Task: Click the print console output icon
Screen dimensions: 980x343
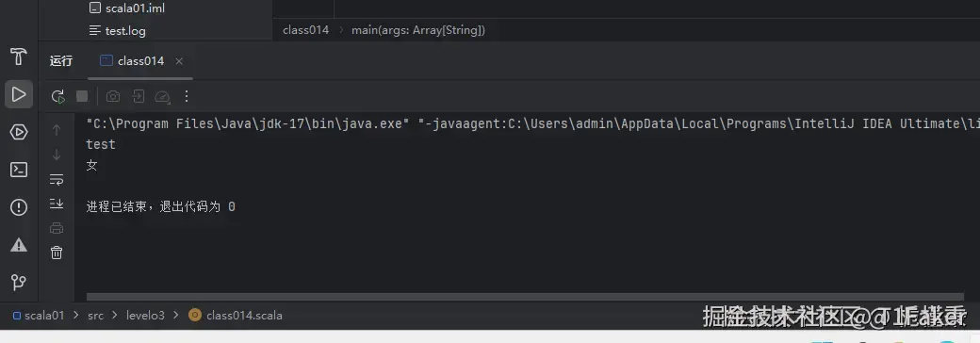Action: [57, 228]
